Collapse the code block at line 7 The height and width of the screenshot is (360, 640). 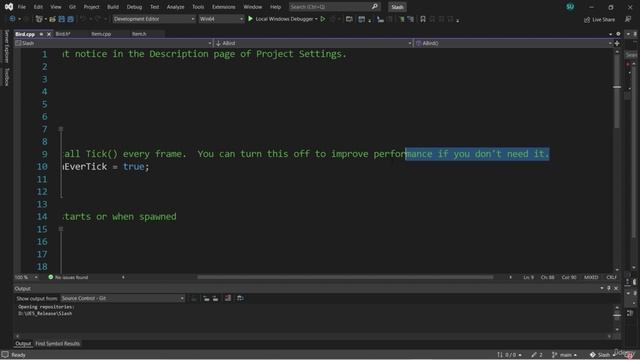point(61,129)
